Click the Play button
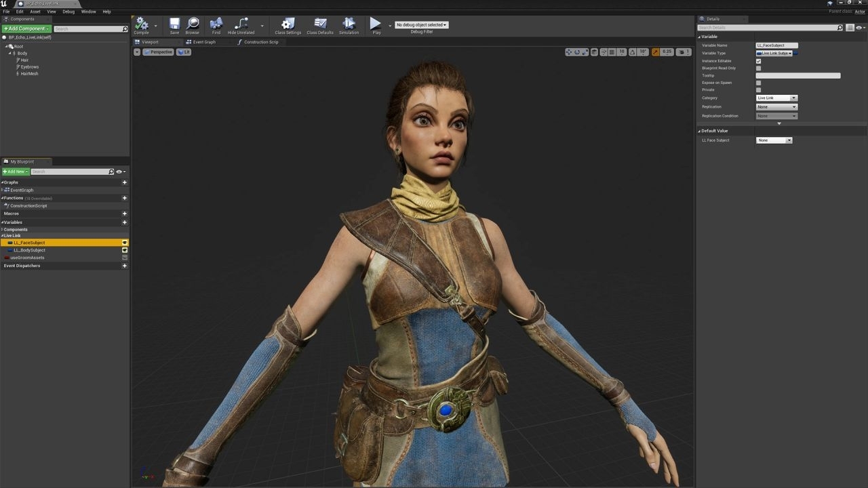This screenshot has width=868, height=488. click(376, 26)
